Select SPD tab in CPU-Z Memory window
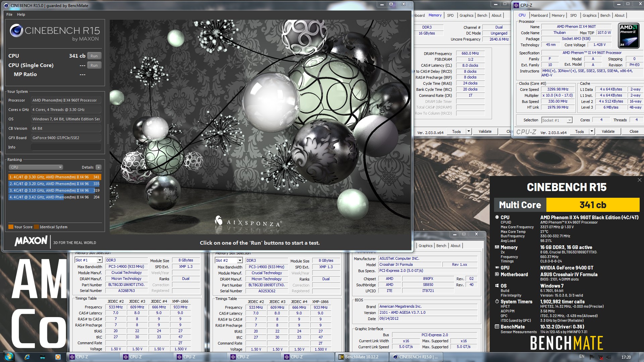Screen dimensions: 644x362 coord(450,15)
